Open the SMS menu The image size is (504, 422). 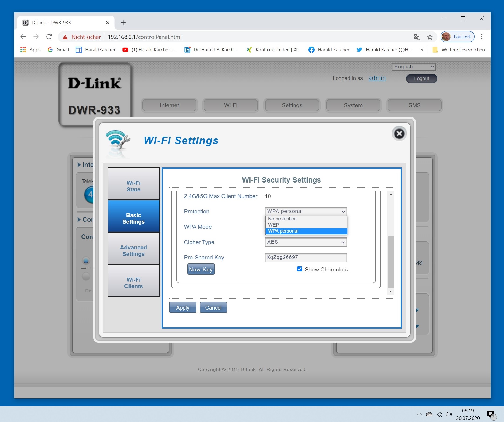tap(414, 105)
